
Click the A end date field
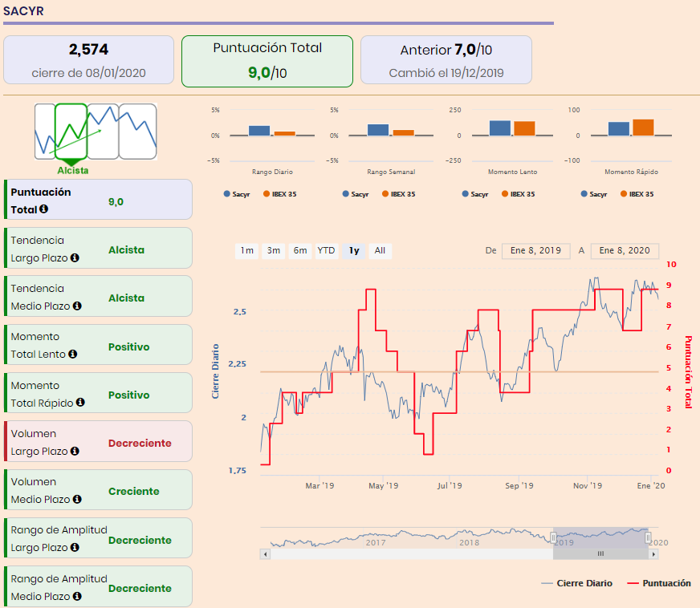[x=625, y=251]
